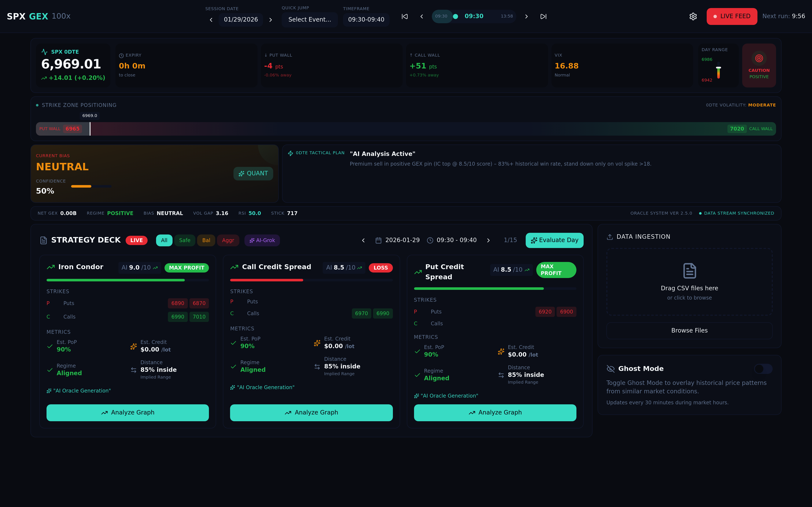
Task: Toggle the QUANT bias mode
Action: click(253, 174)
